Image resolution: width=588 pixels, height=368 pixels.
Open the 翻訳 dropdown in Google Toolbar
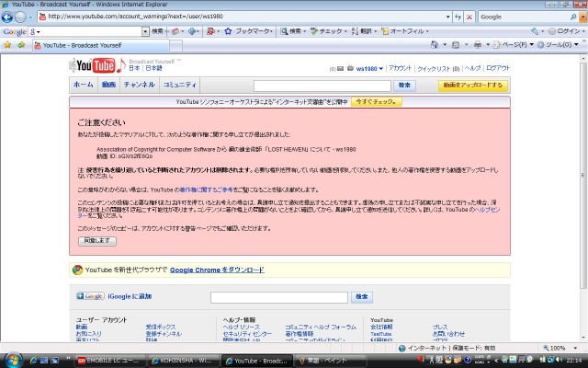[375, 31]
